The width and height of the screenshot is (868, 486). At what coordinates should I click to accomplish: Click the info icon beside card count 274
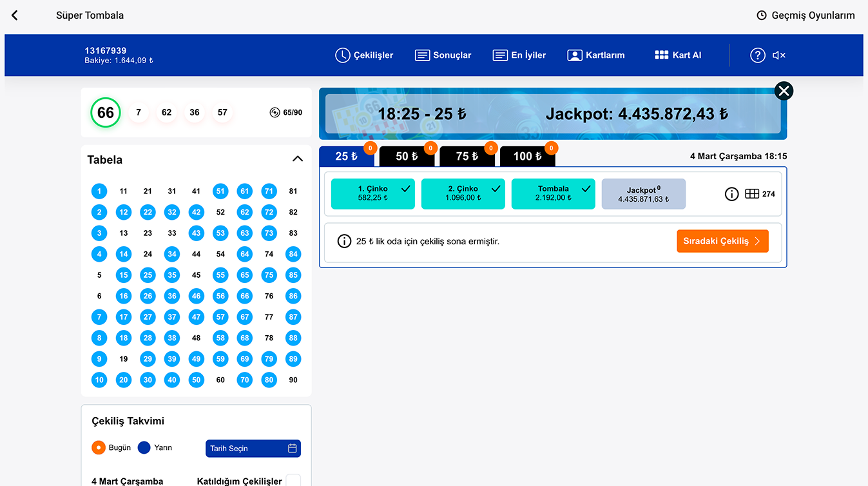tap(731, 194)
